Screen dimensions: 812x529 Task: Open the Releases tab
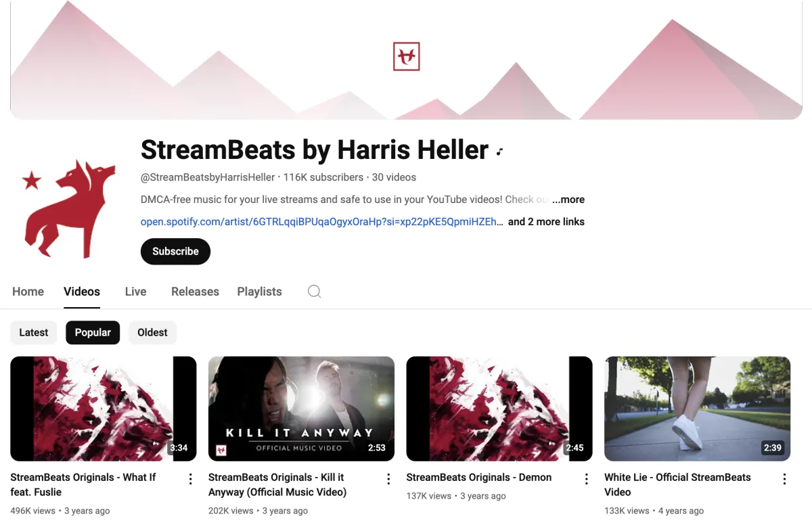coord(195,292)
